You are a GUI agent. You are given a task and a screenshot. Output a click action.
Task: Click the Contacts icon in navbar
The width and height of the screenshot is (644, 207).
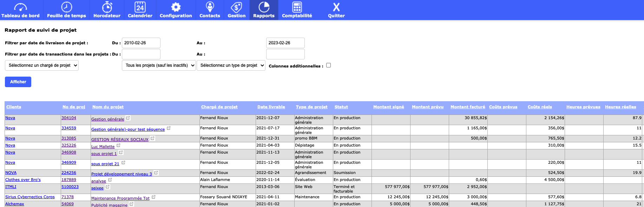pyautogui.click(x=210, y=7)
